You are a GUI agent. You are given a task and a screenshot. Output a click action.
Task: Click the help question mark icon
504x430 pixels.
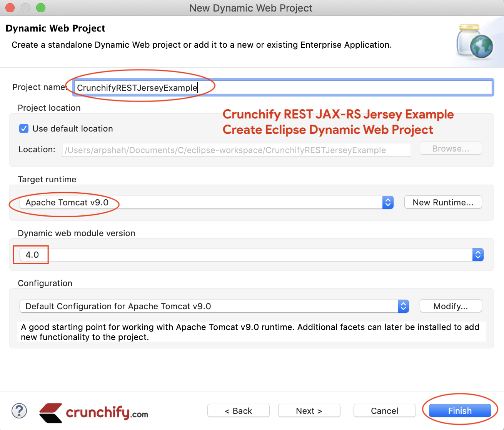19,411
